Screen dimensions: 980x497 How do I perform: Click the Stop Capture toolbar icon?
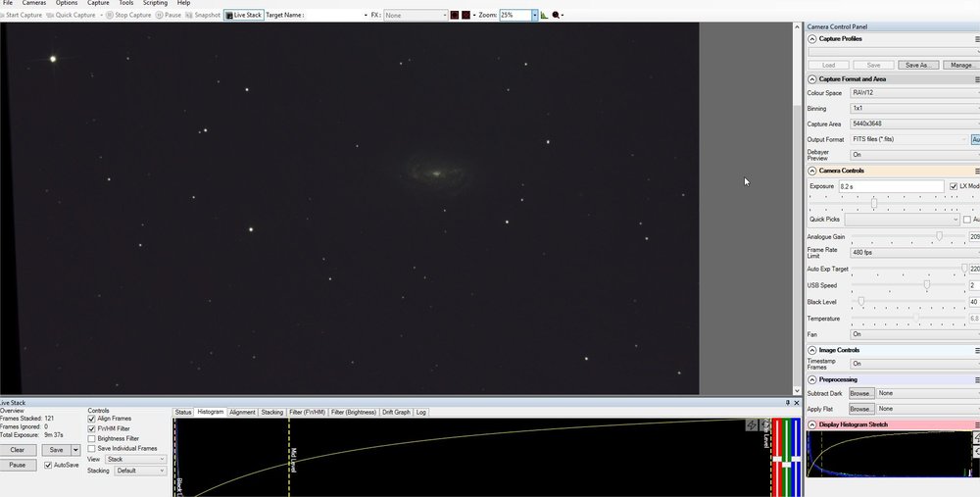point(110,15)
